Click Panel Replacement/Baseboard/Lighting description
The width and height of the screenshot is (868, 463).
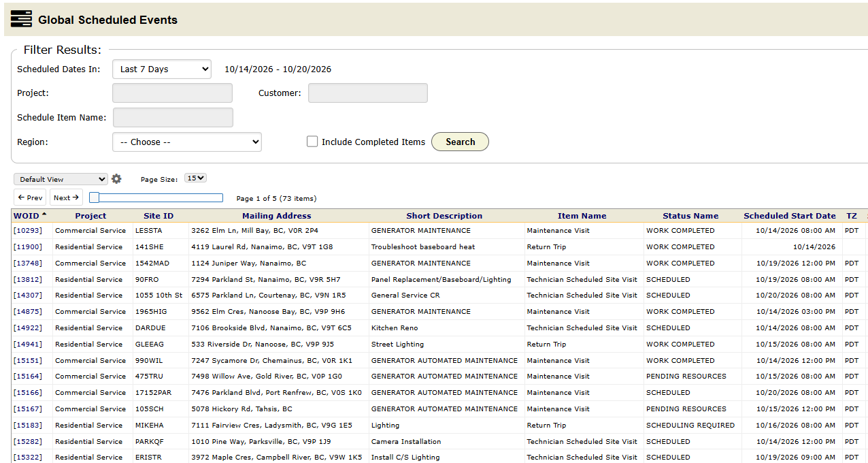(x=441, y=279)
